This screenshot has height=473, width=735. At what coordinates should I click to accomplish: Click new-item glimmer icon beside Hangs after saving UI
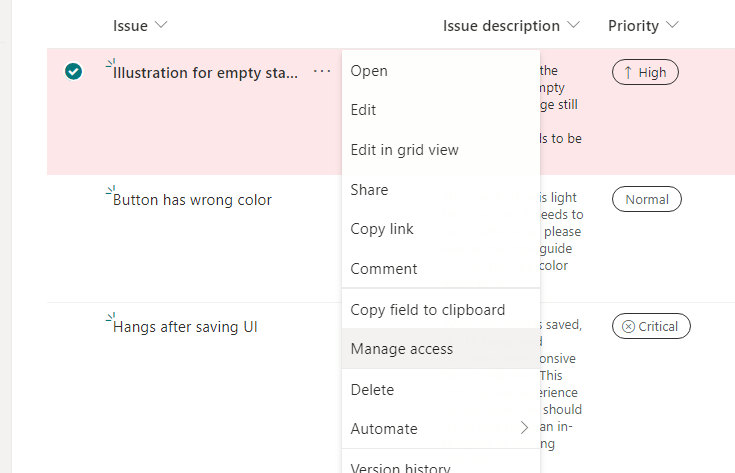click(x=111, y=317)
